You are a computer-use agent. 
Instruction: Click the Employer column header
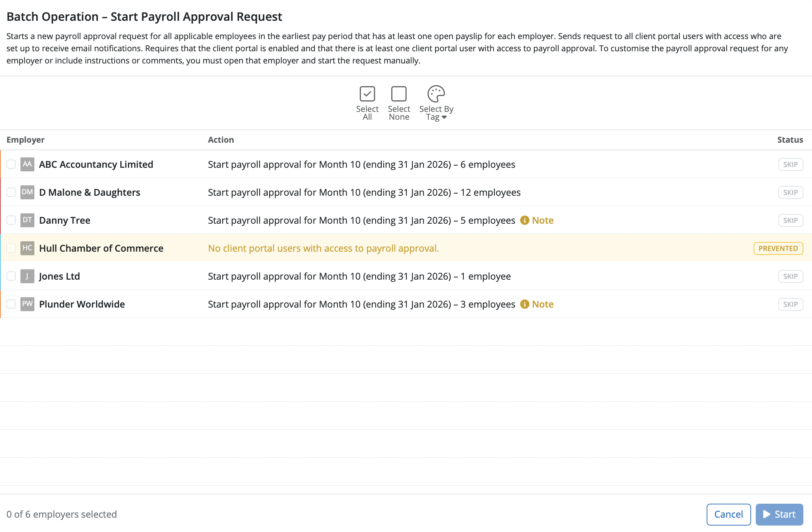[25, 140]
